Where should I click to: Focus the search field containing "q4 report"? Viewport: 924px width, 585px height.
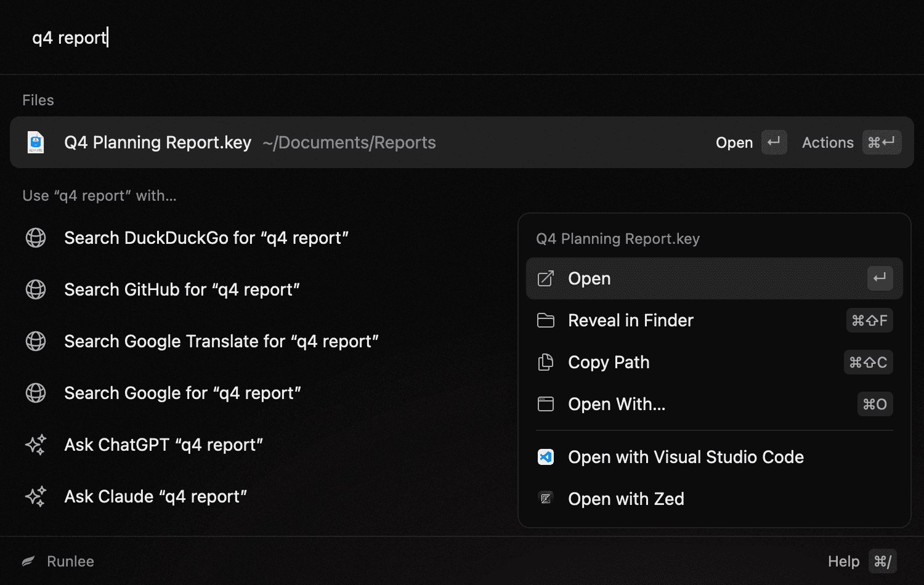pyautogui.click(x=462, y=38)
